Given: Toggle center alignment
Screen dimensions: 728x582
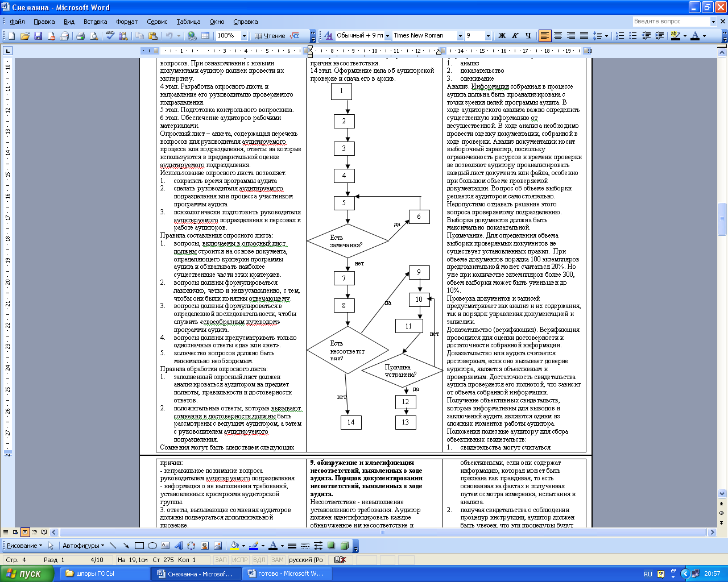Looking at the screenshot, I should [x=558, y=36].
